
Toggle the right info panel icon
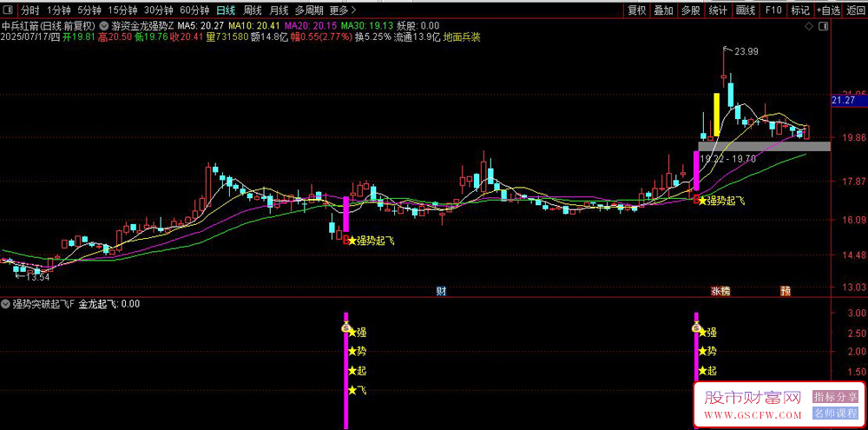tap(825, 26)
